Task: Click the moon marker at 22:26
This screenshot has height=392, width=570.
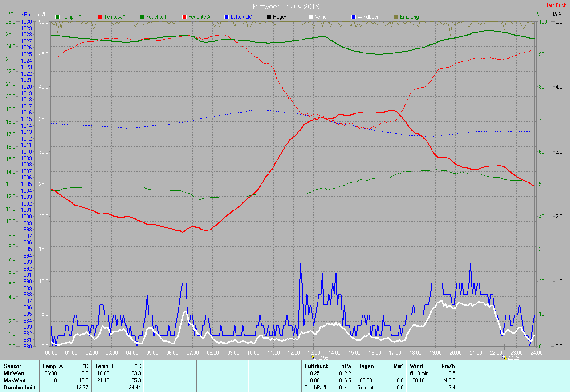Action: 504,357
